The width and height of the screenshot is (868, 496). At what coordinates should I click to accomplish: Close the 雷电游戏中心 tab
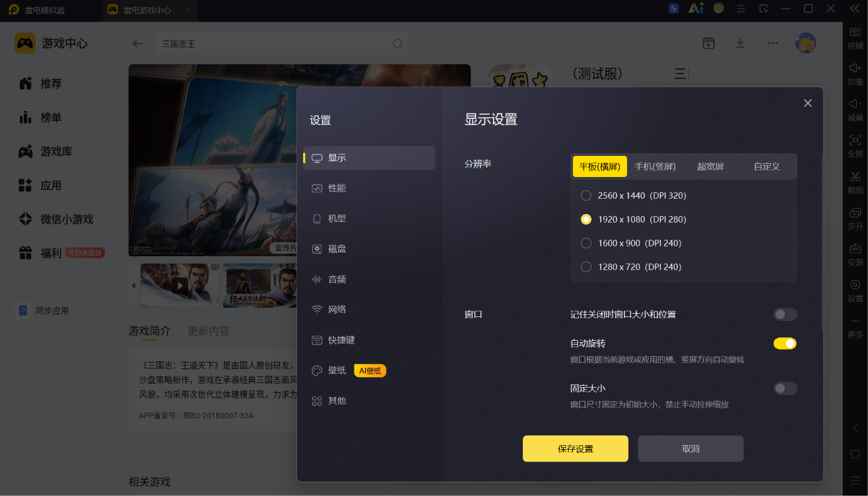click(188, 11)
